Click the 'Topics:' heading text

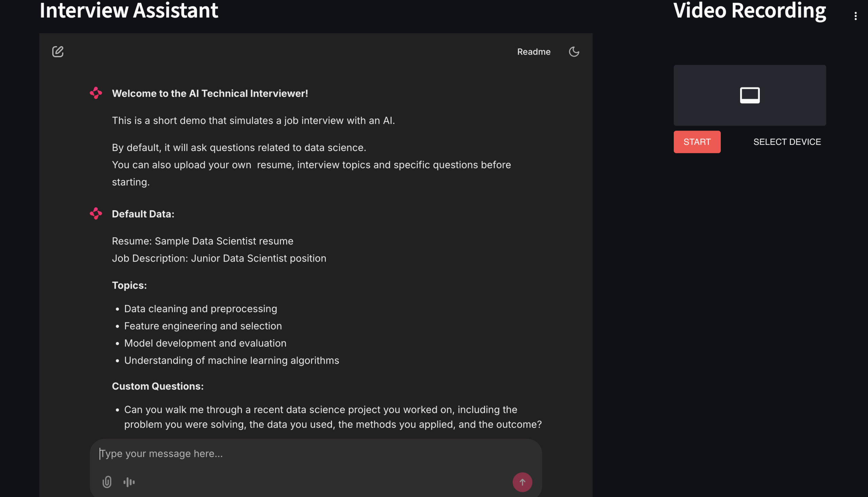click(129, 285)
